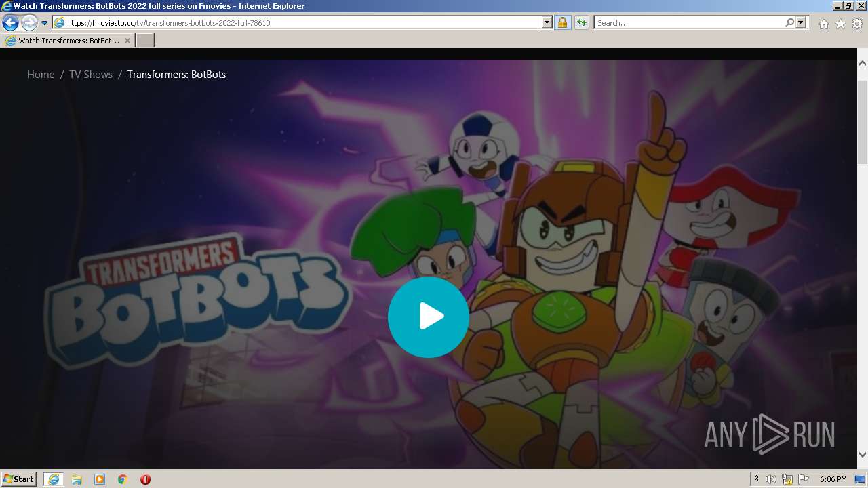Expand the address bar autocomplete dropdown

pyautogui.click(x=547, y=22)
